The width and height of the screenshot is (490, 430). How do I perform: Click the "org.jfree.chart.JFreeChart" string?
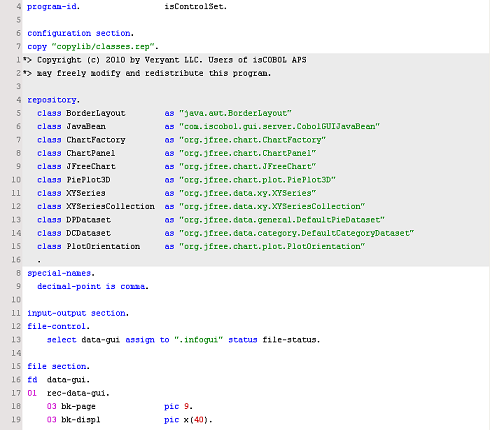click(x=248, y=167)
